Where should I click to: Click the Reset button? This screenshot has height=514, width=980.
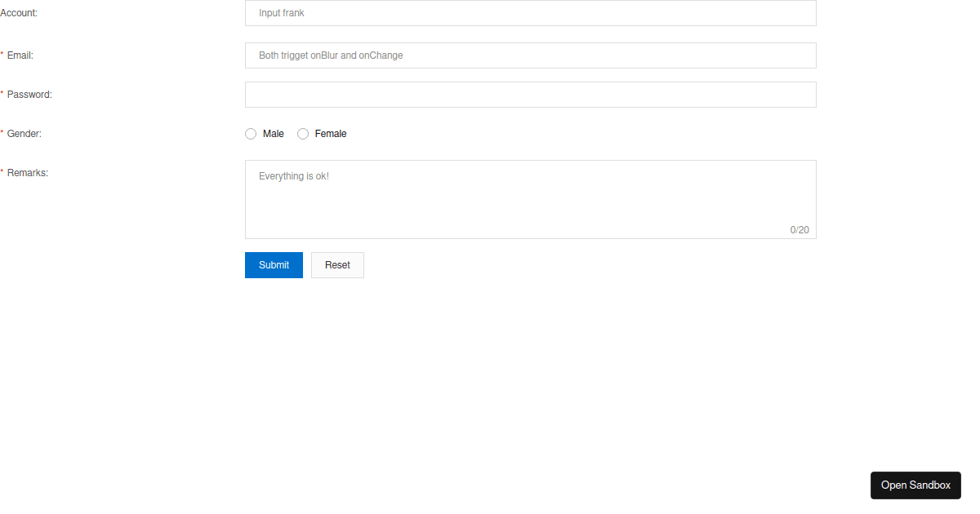tap(337, 264)
